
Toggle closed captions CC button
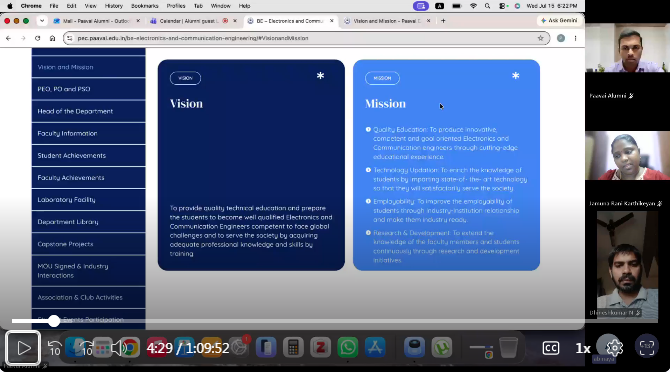550,348
